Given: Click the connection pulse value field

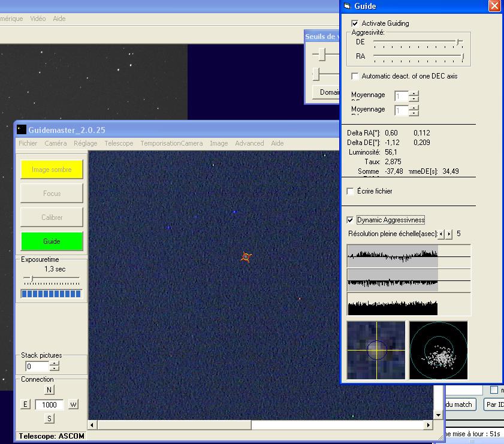Looking at the screenshot, I should tap(49, 404).
